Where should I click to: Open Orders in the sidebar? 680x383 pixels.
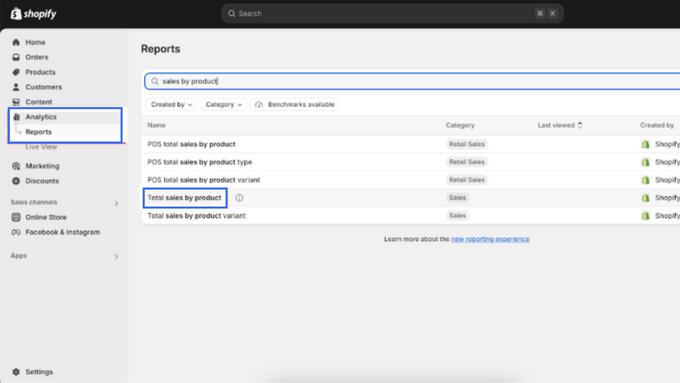tap(36, 57)
